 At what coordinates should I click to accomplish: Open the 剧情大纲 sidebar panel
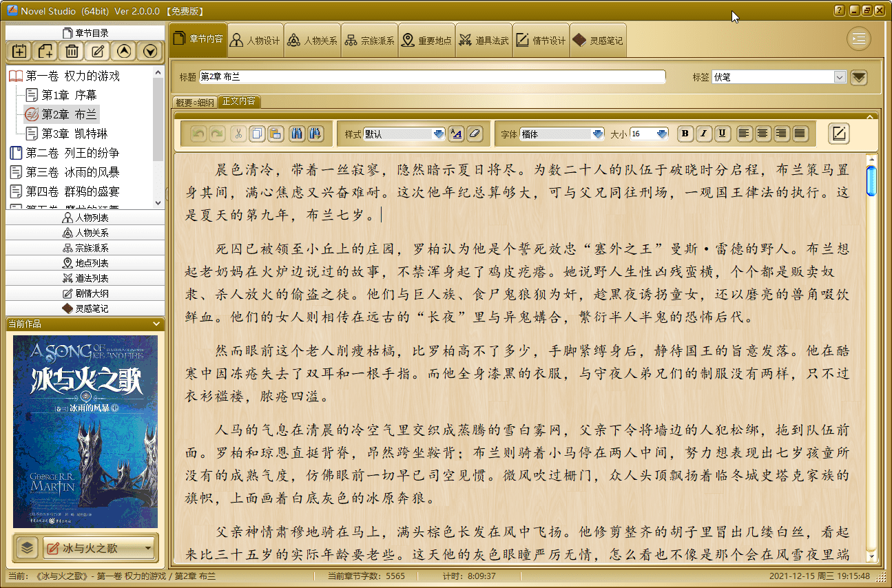click(x=85, y=293)
